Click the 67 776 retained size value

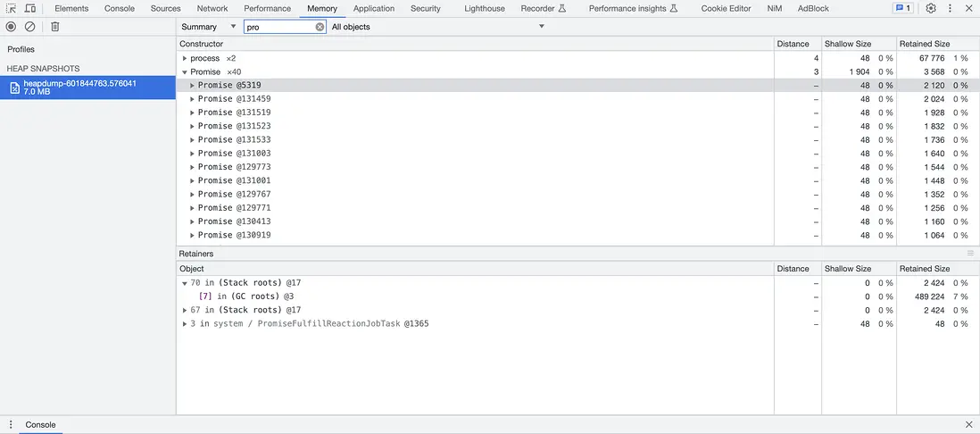[x=932, y=58]
